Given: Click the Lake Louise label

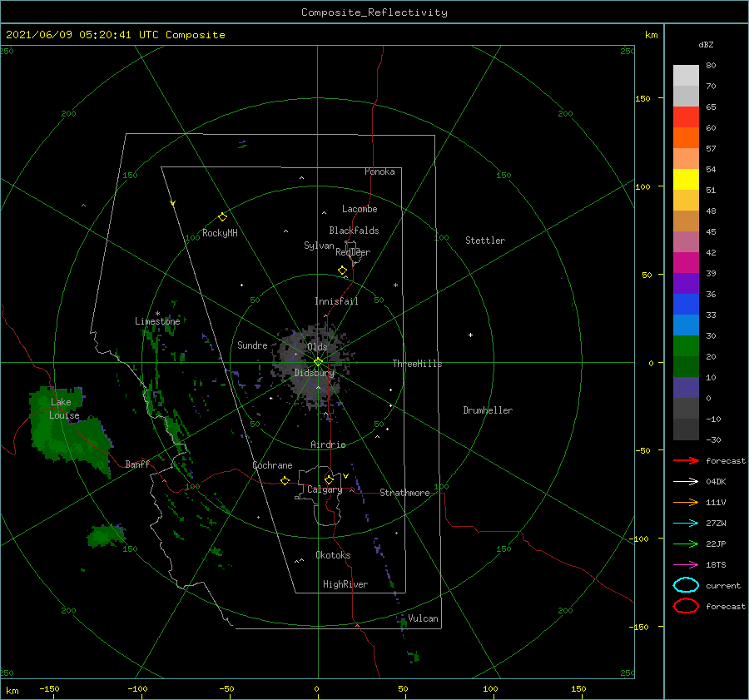Looking at the screenshot, I should (x=64, y=409).
